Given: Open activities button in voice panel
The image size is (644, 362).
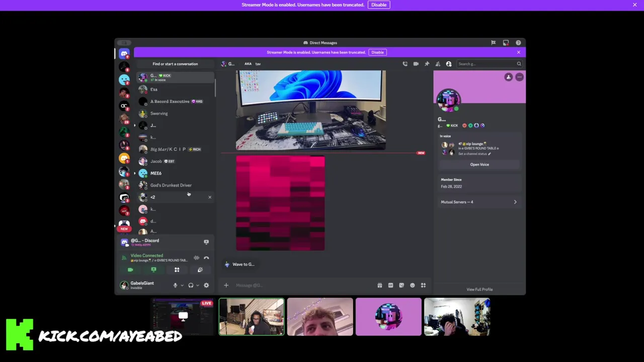Looking at the screenshot, I should [x=177, y=270].
